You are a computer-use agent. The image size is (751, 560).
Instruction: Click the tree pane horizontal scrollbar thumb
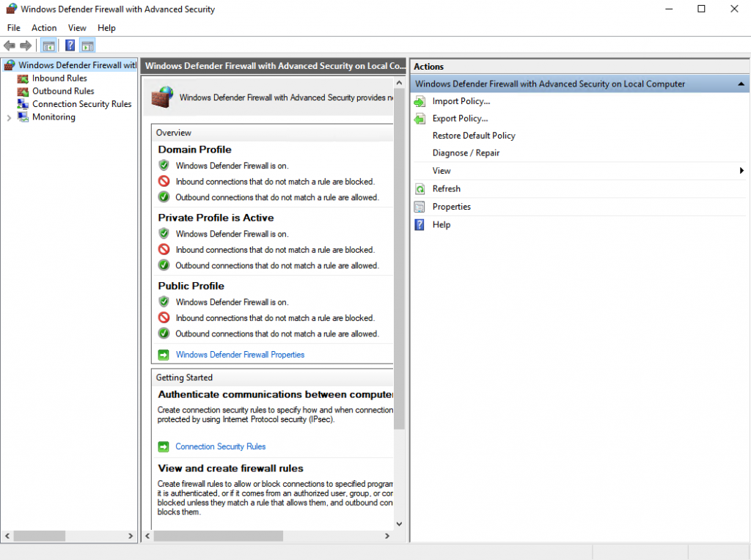pyautogui.click(x=40, y=536)
